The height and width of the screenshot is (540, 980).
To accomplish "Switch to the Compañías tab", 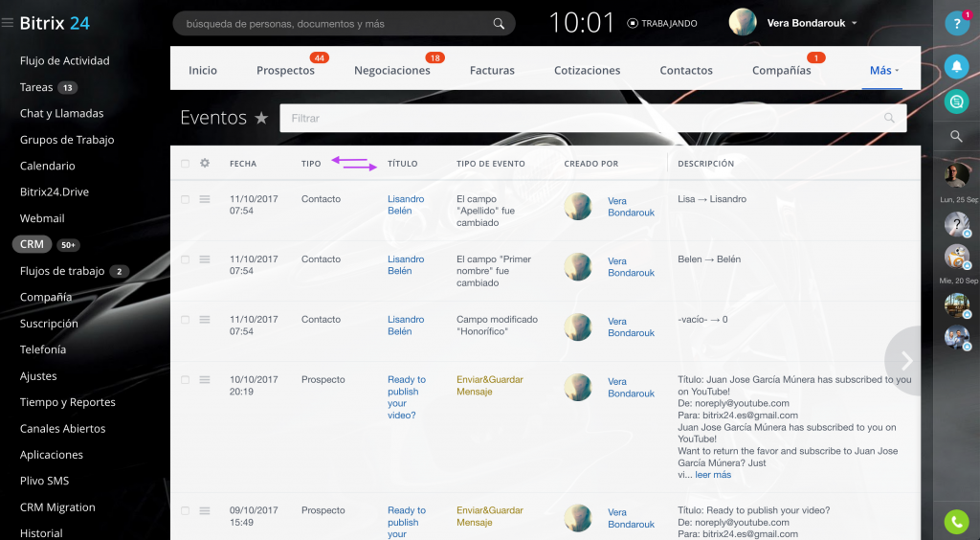I will point(782,71).
